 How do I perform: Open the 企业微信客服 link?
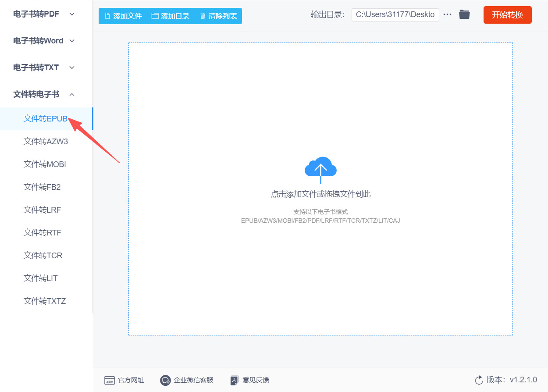[187, 380]
